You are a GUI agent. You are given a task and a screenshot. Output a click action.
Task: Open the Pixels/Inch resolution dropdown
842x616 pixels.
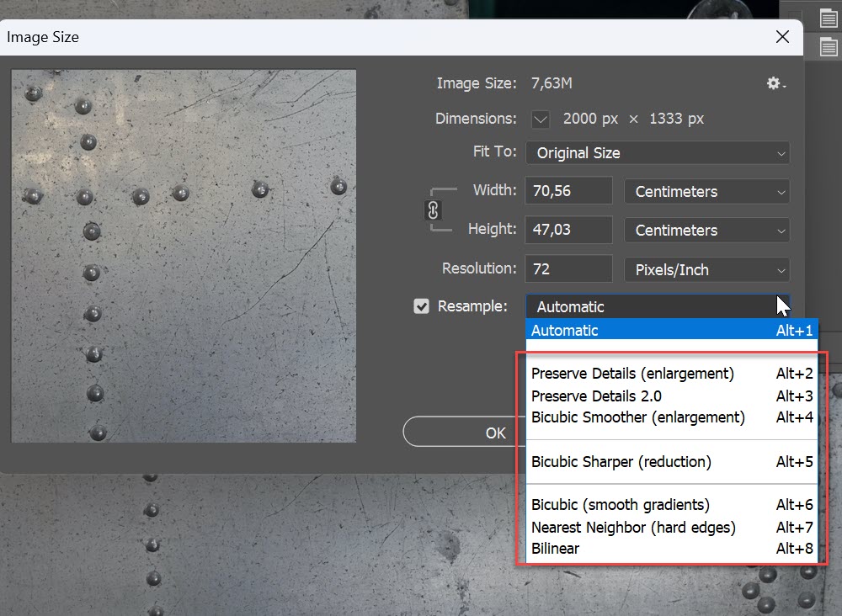(x=706, y=269)
